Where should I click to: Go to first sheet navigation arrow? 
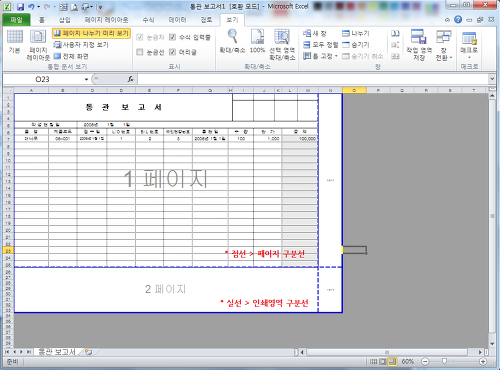point(7,352)
